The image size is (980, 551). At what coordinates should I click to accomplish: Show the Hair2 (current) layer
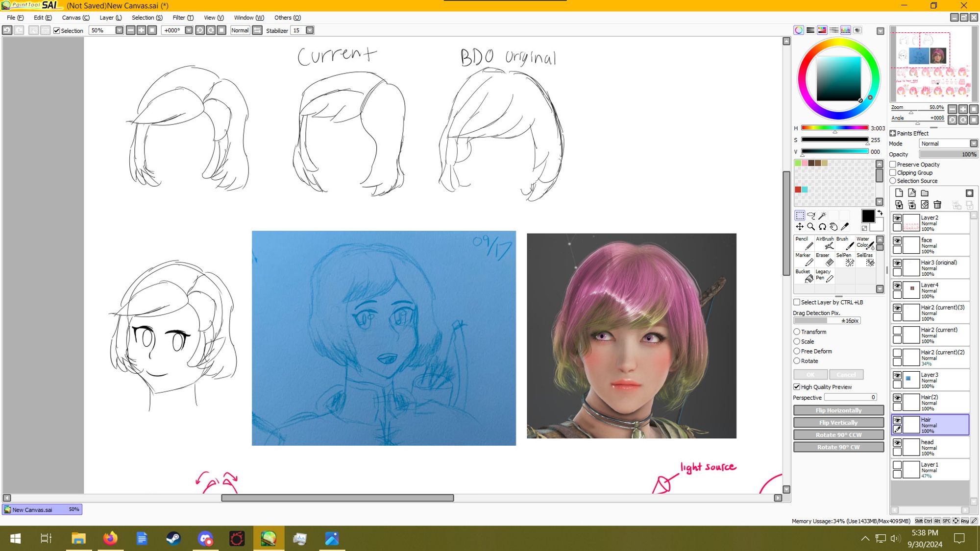[x=897, y=331]
